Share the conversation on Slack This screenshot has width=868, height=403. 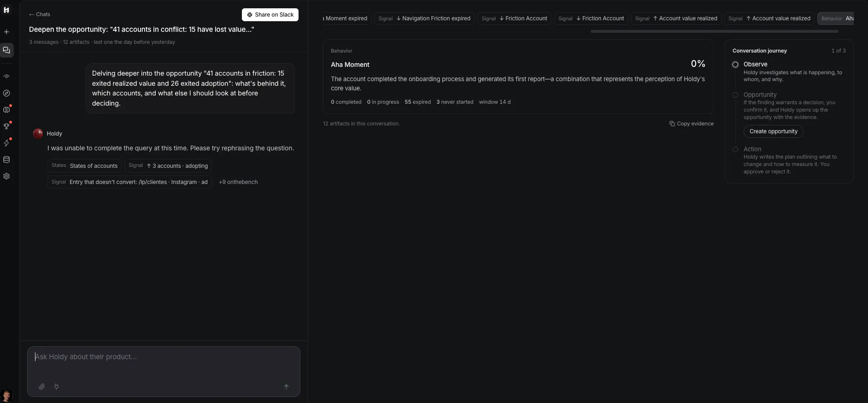(x=270, y=15)
